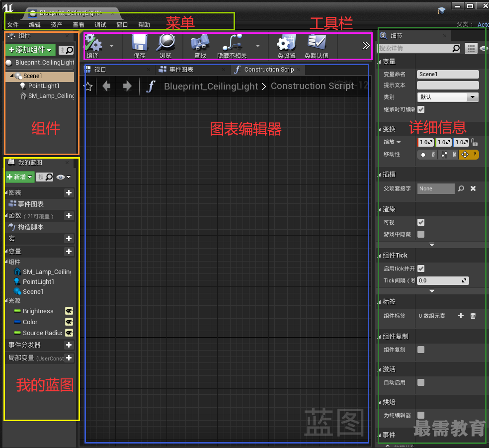Click the 查找 binoculars find icon

click(200, 46)
